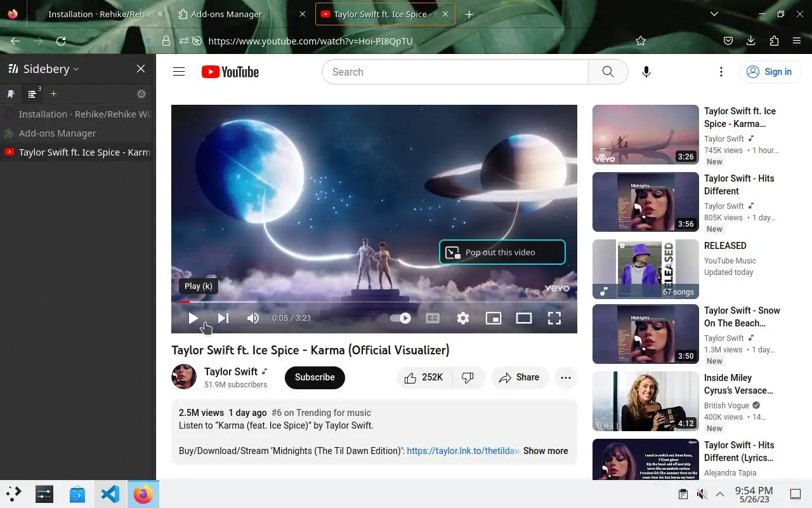Click Pop out this video button
Viewport: 812px width, 508px height.
tap(502, 252)
